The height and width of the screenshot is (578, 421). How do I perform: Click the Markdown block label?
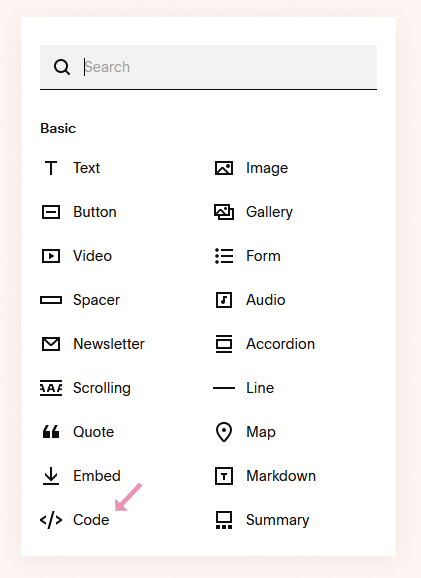tap(281, 476)
